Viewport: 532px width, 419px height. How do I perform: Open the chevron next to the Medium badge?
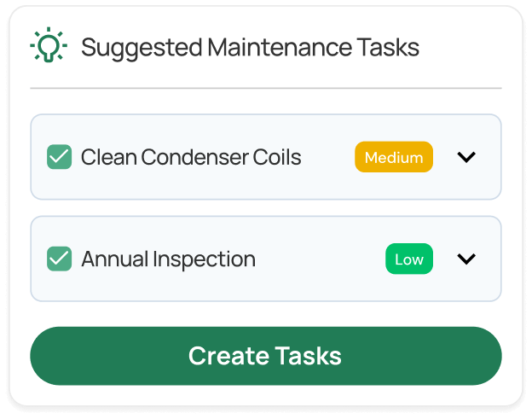[x=465, y=157]
